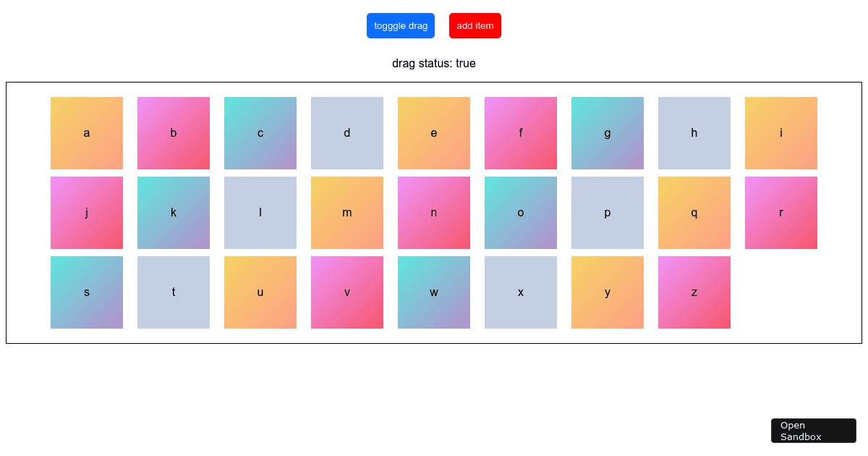This screenshot has width=868, height=456.
Task: Open the Sandbox via the corner button
Action: click(813, 430)
